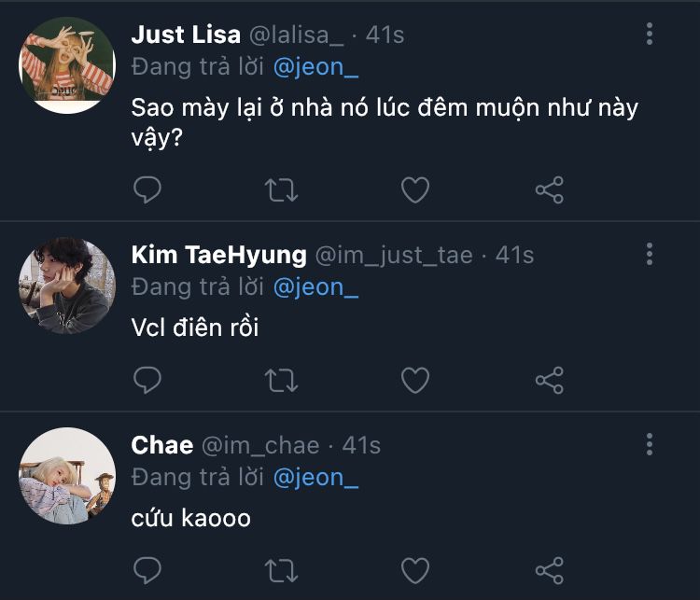Screen dimensions: 700x600
Task: Open more options for Chae's tweet
Action: (650, 444)
